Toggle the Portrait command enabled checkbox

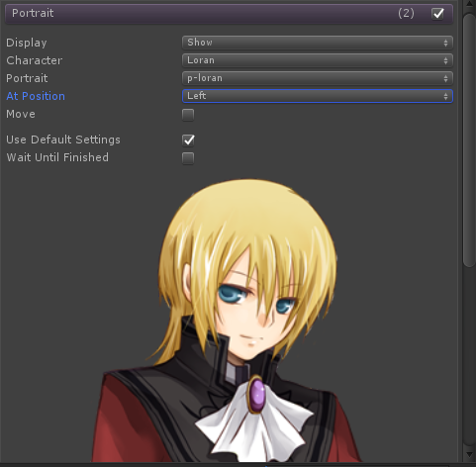[437, 14]
